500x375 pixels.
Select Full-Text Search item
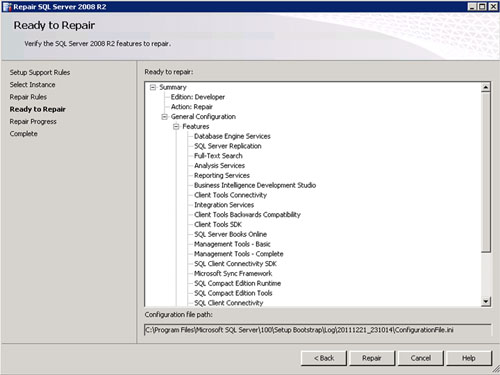[x=218, y=156]
